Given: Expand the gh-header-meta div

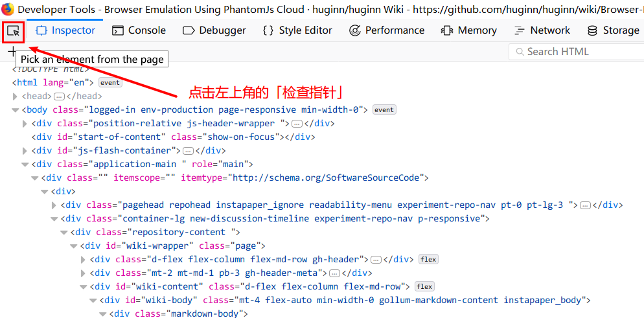Looking at the screenshot, I should (84, 273).
